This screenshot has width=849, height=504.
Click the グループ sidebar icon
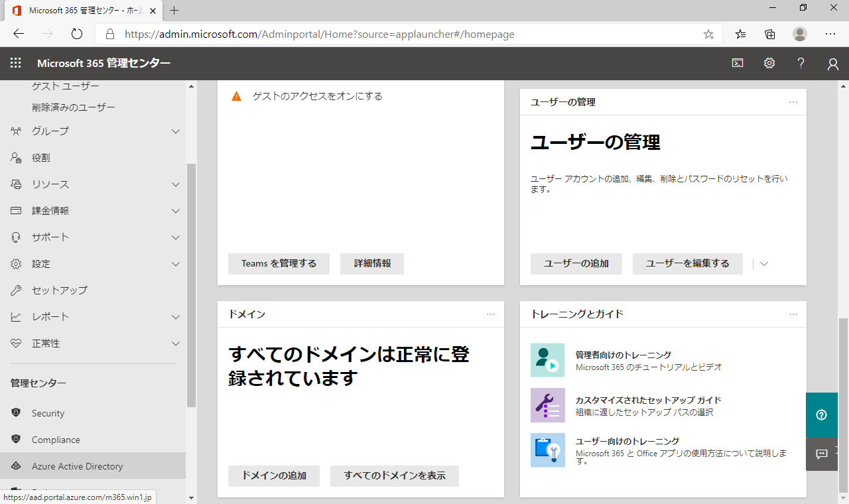(x=17, y=131)
